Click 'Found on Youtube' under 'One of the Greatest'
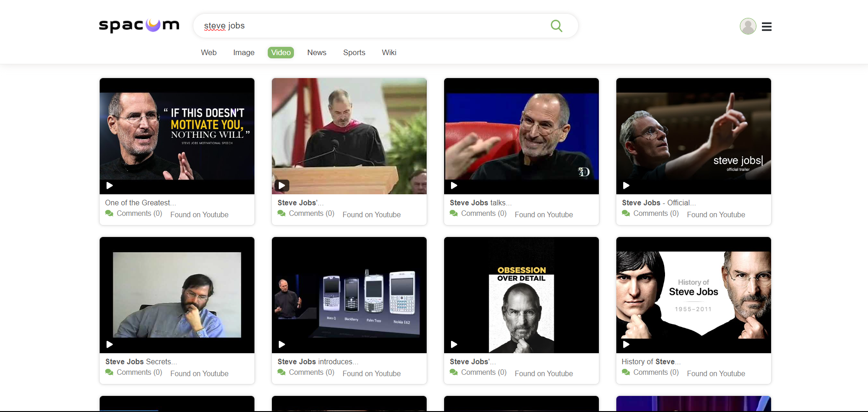Screen dimensions: 868x412 [199, 214]
